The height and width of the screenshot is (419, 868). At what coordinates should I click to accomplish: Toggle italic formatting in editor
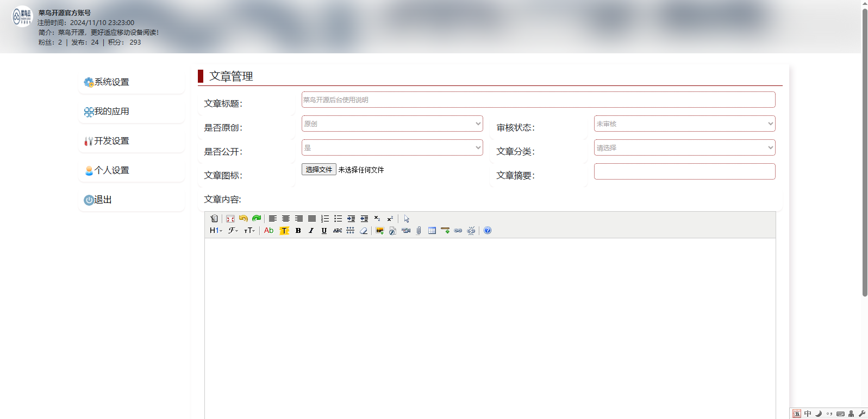point(311,231)
